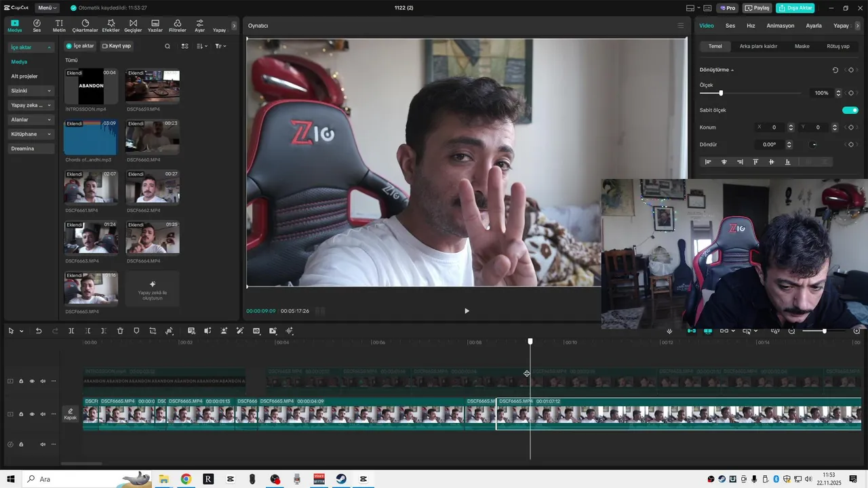This screenshot has width=868, height=488.
Task: Open the Ses audio library tab
Action: coord(37,26)
